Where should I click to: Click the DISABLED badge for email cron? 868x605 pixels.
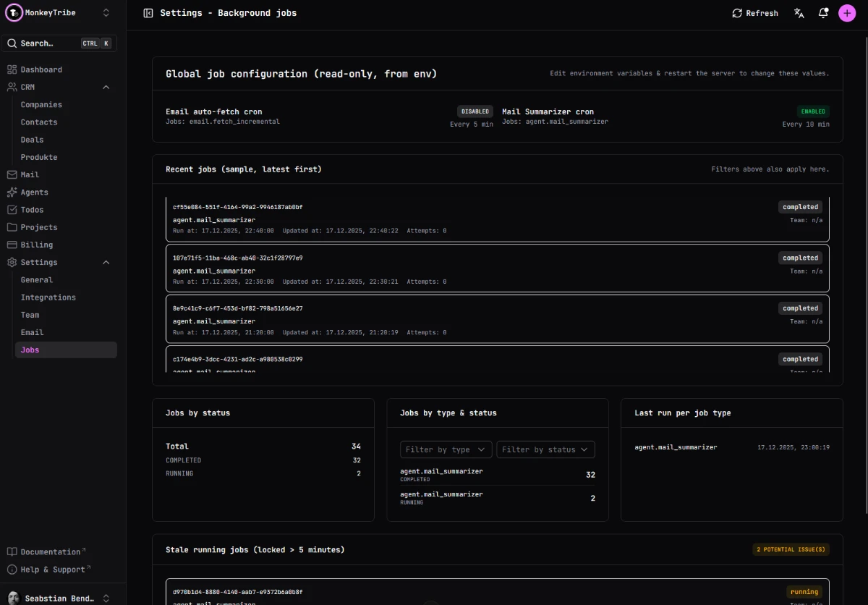tap(475, 111)
